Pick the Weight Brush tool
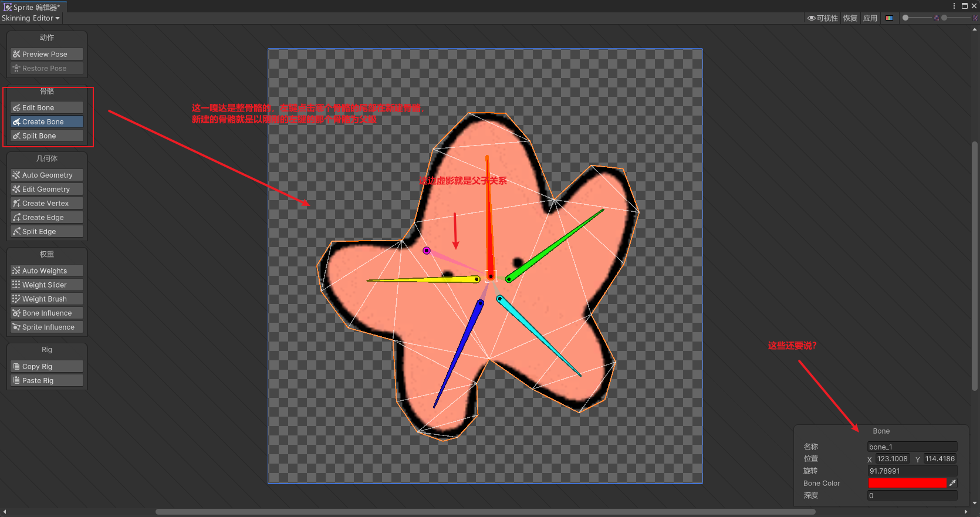 click(46, 299)
